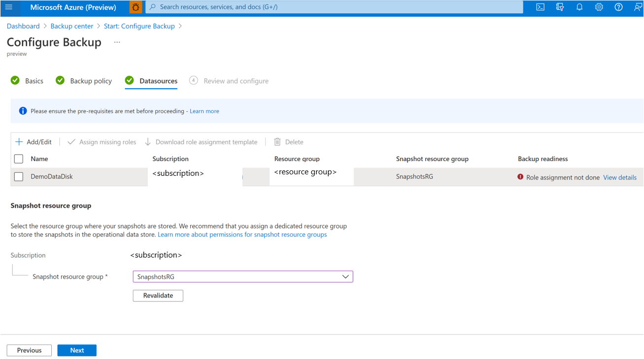The width and height of the screenshot is (644, 359).
Task: Open portal settings gear
Action: click(599, 7)
